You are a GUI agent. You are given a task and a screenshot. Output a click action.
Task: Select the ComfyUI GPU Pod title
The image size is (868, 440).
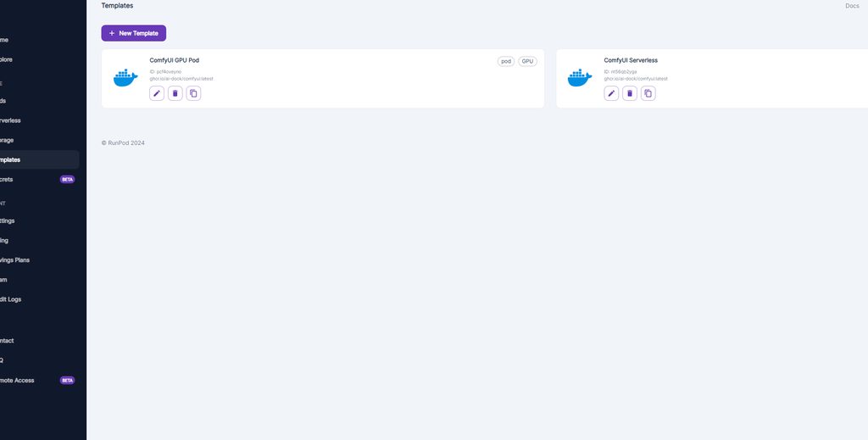[174, 60]
